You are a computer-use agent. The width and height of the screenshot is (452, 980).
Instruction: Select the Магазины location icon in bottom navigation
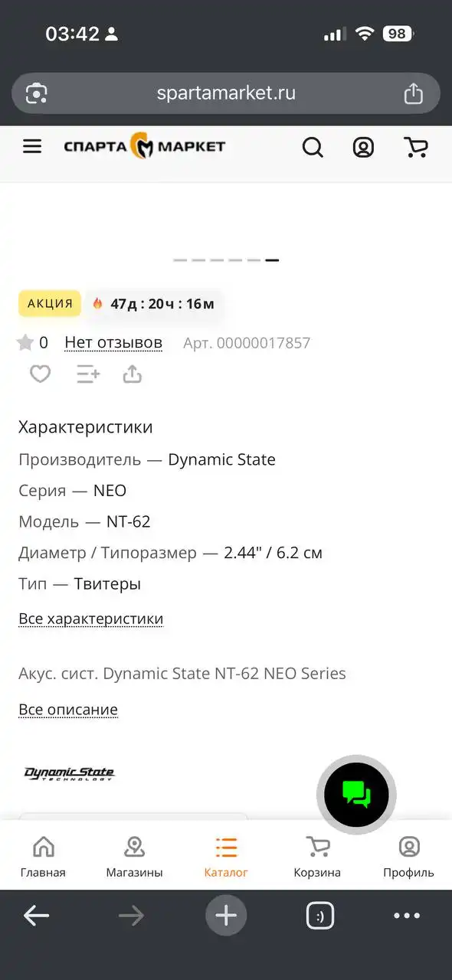tap(134, 848)
